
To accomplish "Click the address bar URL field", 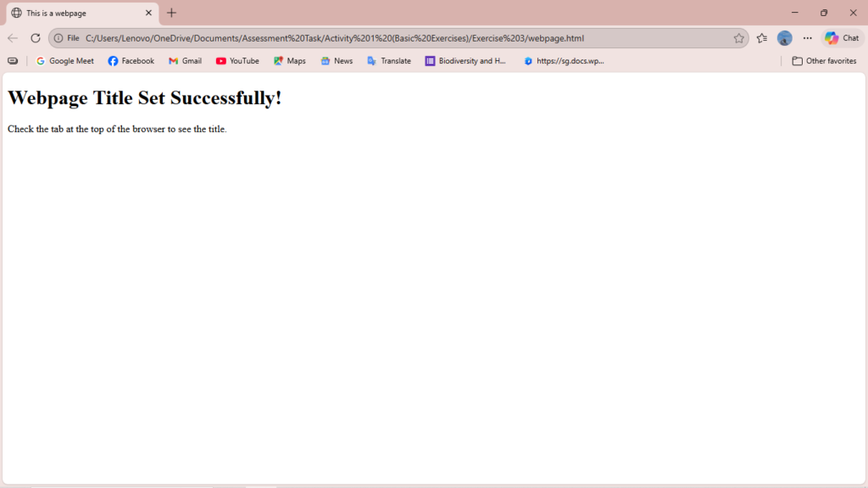I will click(x=381, y=38).
